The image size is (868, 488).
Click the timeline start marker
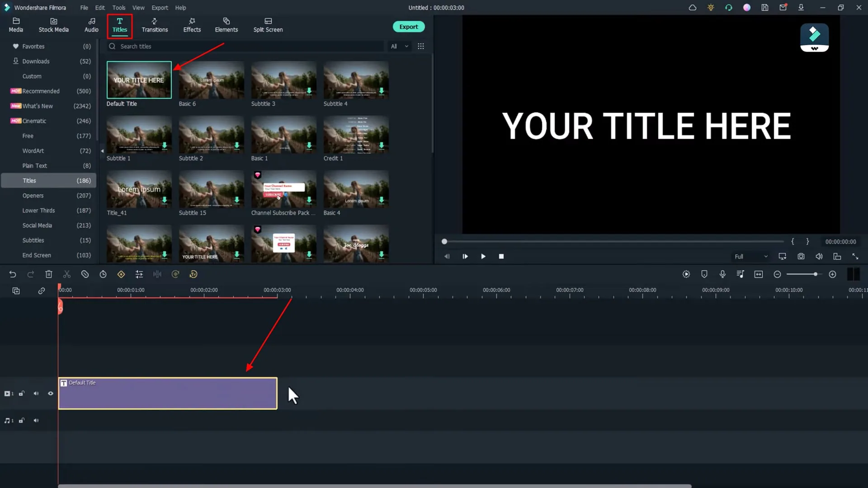click(60, 307)
